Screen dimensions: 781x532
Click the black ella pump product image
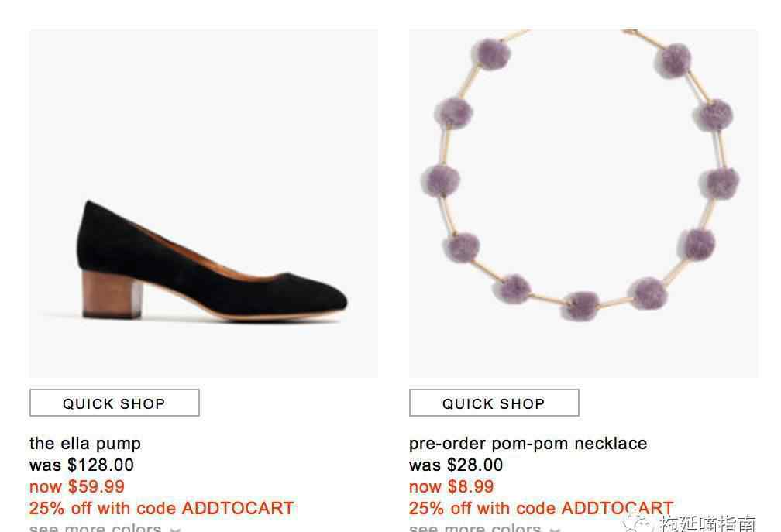(203, 203)
